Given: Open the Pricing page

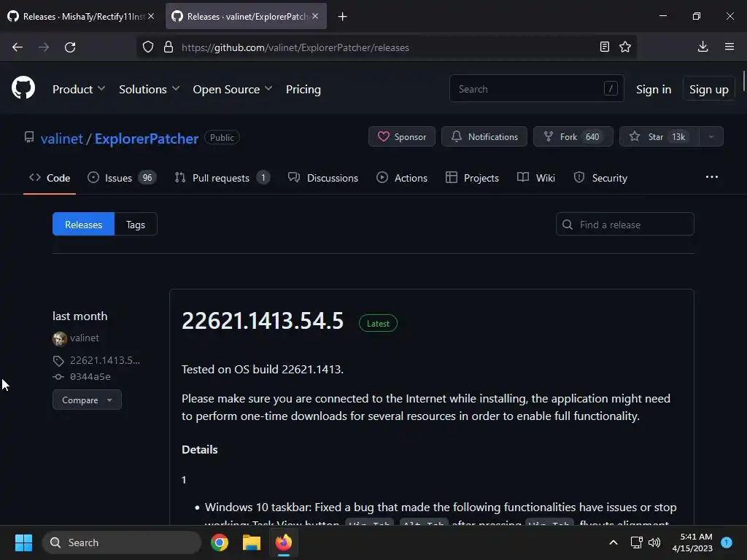Looking at the screenshot, I should pos(303,89).
